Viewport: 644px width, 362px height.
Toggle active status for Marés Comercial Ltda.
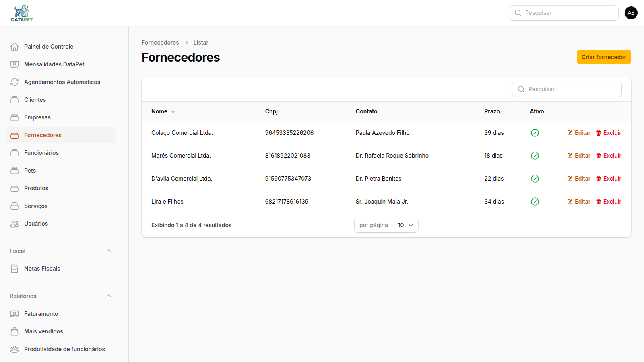(x=535, y=156)
